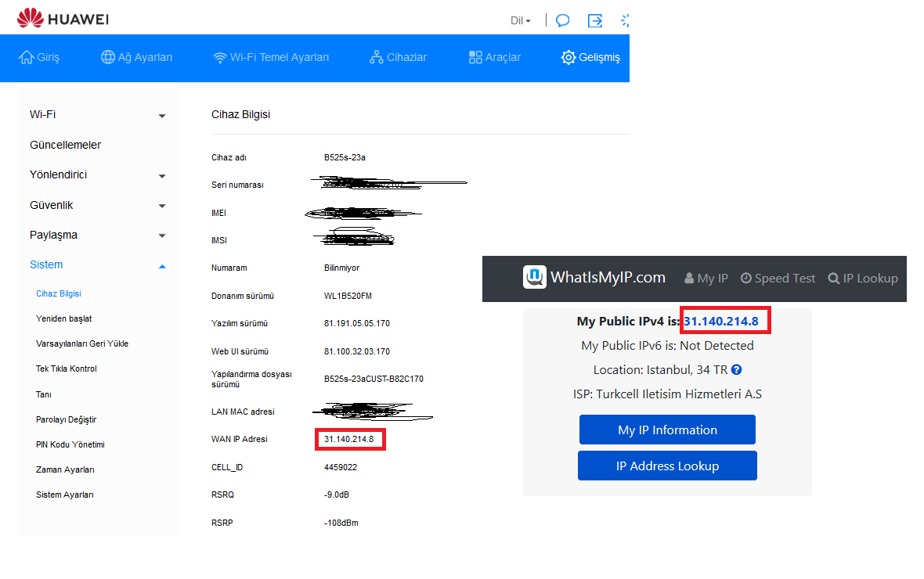Click My IP Information button

point(667,430)
